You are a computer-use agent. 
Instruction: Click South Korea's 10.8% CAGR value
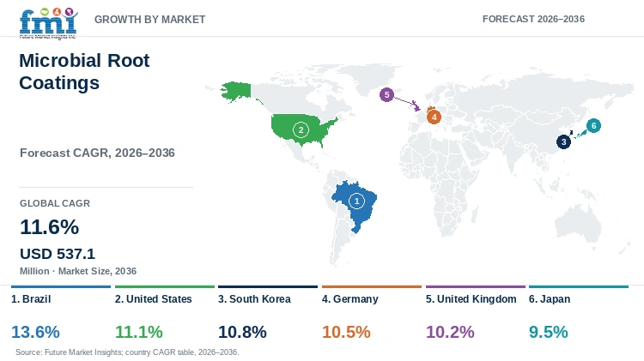pos(242,332)
